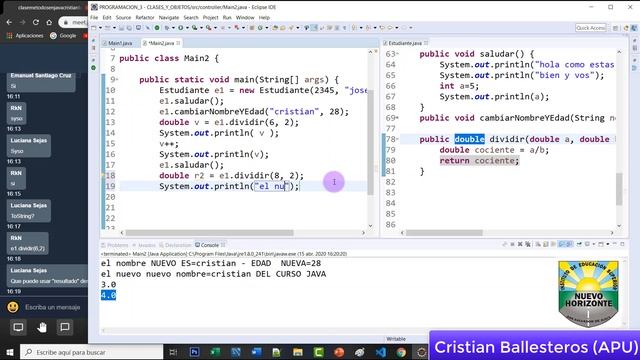The height and width of the screenshot is (360, 640).
Task: Click the chat message input 'Escriba un mensaje'
Action: tap(53, 307)
